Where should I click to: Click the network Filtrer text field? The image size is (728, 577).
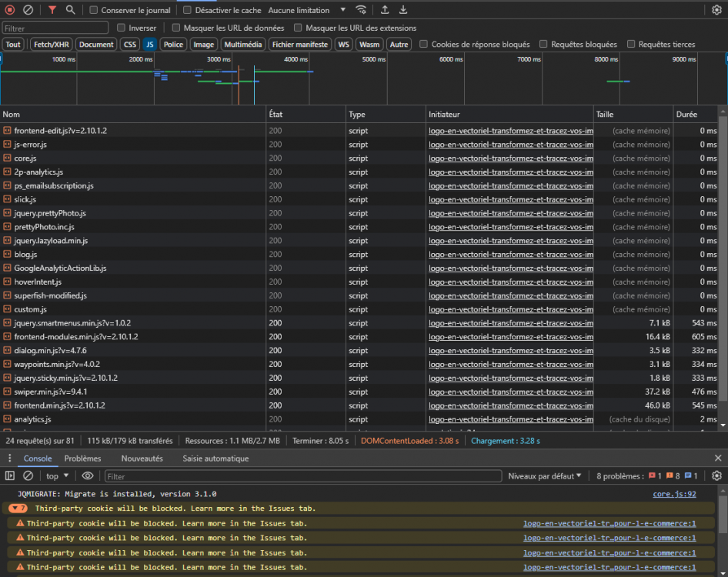tap(54, 28)
